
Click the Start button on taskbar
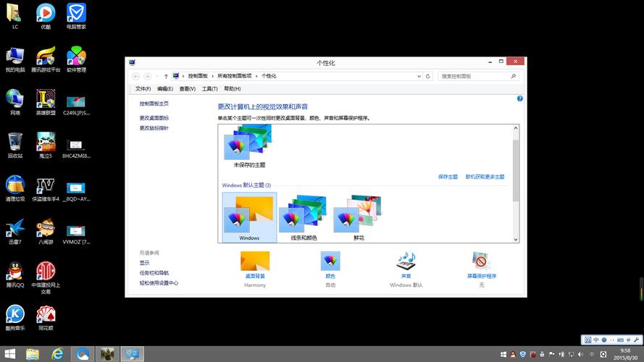tap(10, 354)
